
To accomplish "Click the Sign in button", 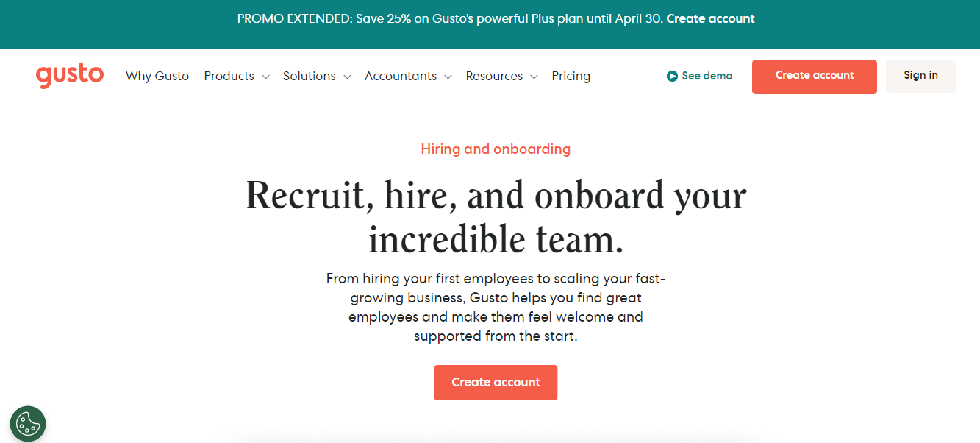I will [x=920, y=76].
